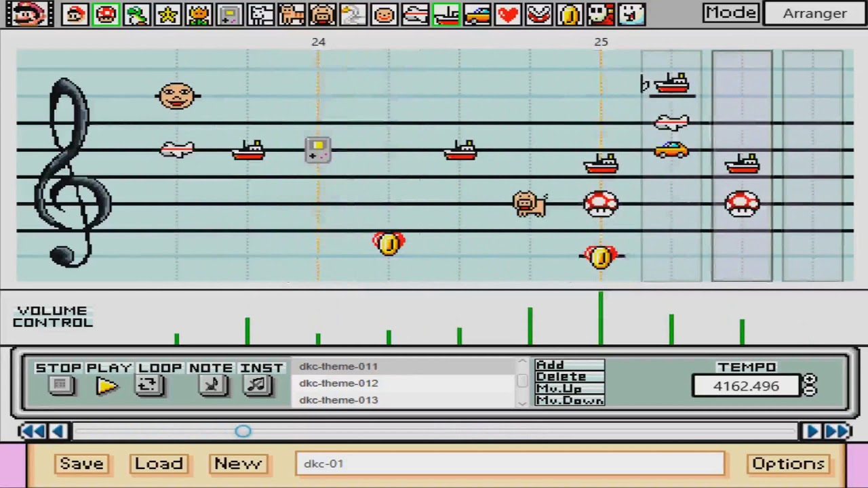Click the coin note at measure 25
868x488 pixels.
(601, 257)
